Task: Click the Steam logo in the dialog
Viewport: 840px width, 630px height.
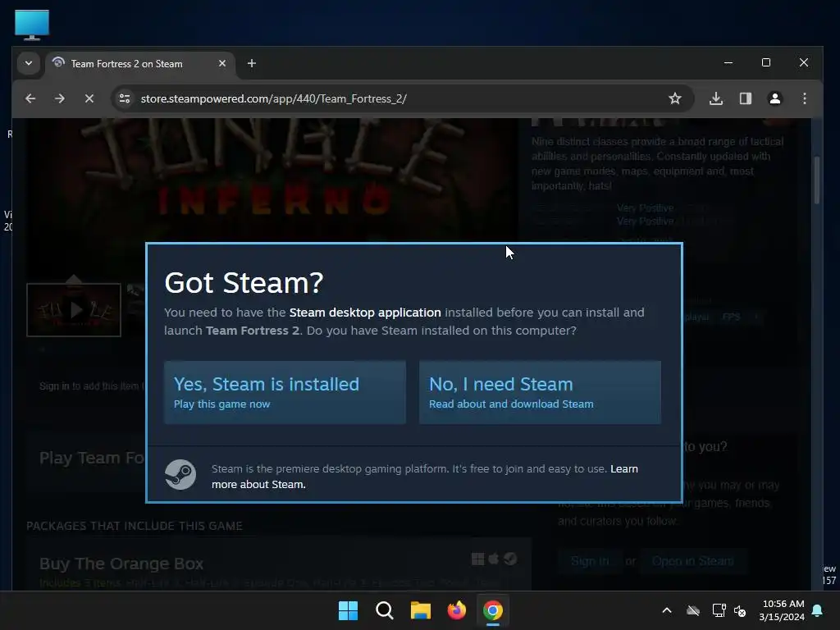Action: [x=180, y=475]
